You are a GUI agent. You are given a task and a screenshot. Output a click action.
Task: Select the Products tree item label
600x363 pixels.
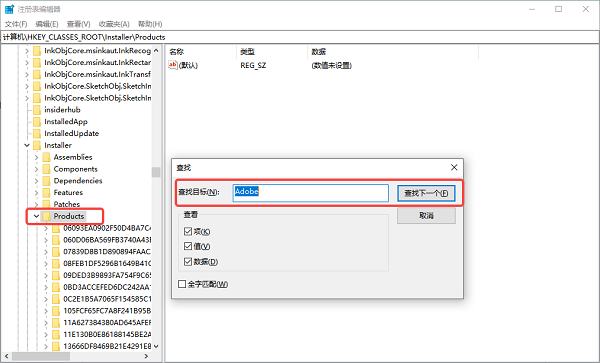68,216
